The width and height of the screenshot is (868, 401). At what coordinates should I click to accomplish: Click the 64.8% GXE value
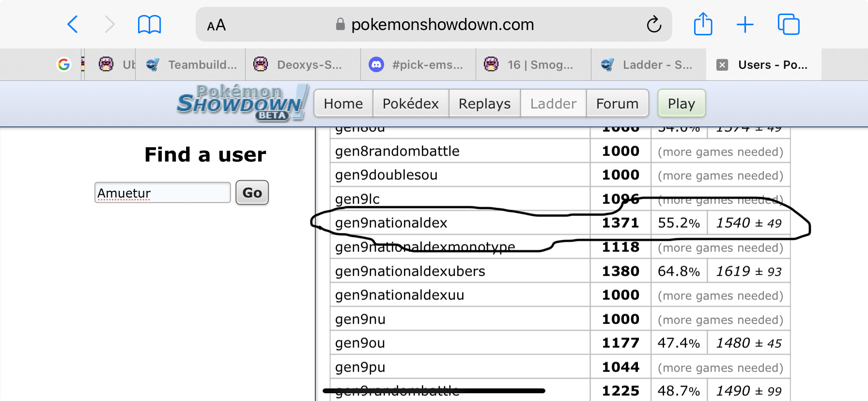(x=679, y=271)
